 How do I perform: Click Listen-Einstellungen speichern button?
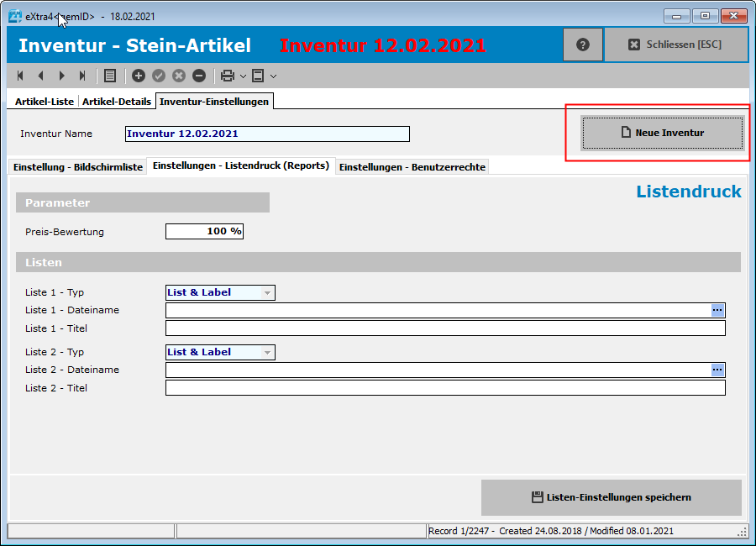[611, 497]
